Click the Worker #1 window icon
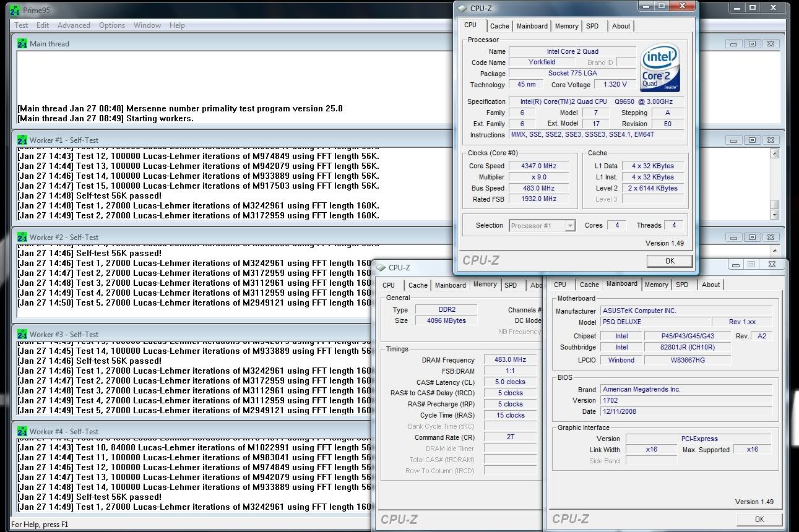The image size is (799, 532). point(22,140)
